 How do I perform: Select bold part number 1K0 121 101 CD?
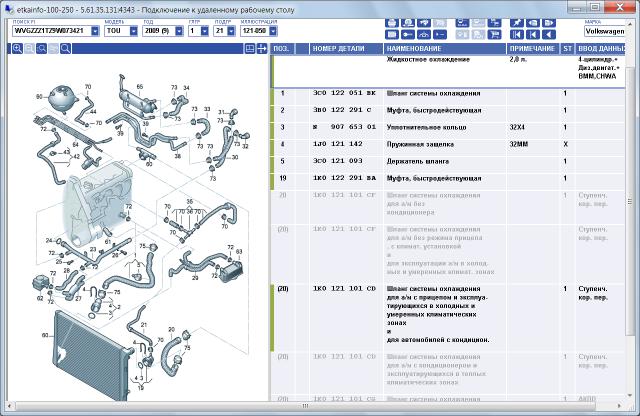click(x=344, y=289)
